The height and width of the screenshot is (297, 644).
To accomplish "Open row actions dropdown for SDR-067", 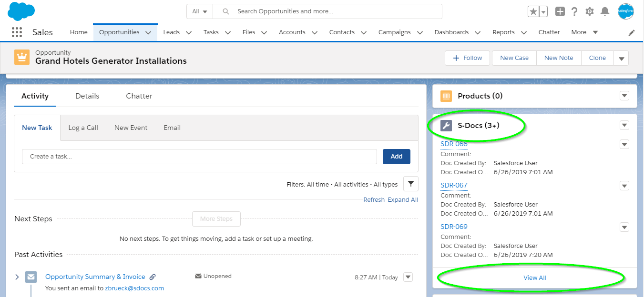I will pos(624,186).
